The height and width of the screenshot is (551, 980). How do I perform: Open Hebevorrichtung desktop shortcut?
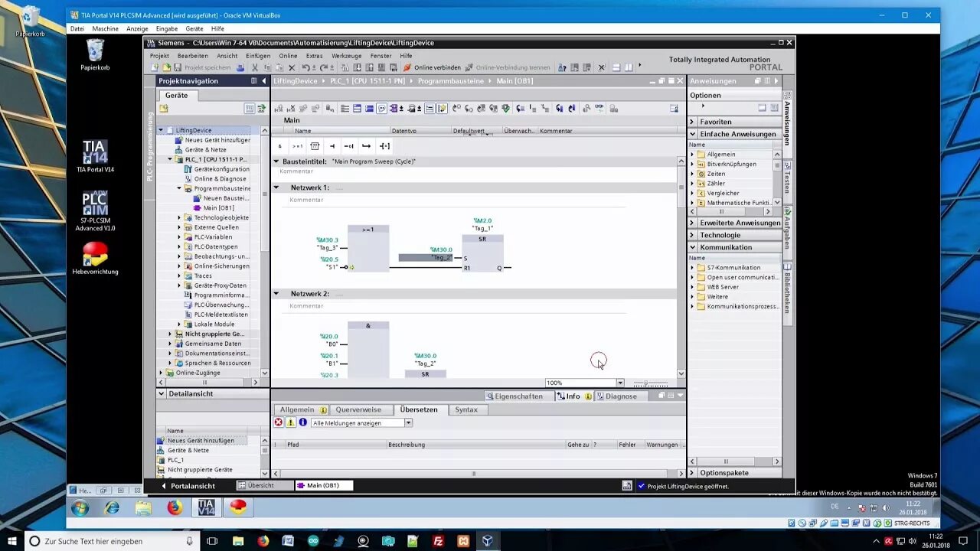pos(95,258)
